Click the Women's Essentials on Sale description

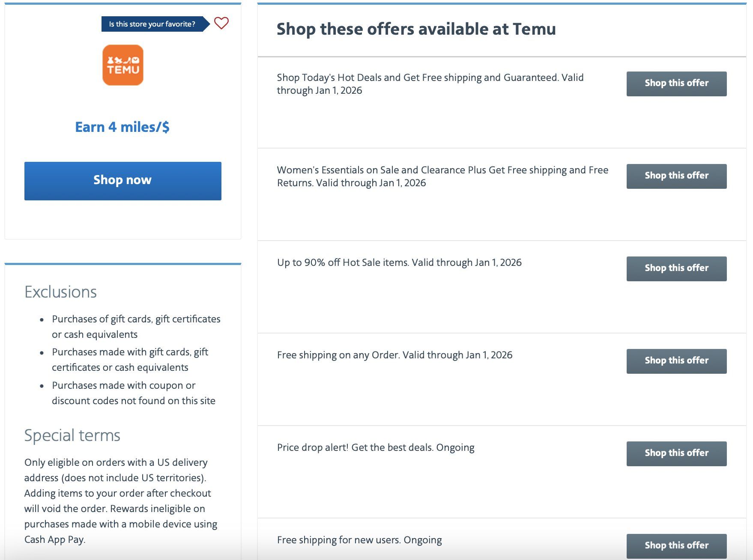click(x=442, y=176)
